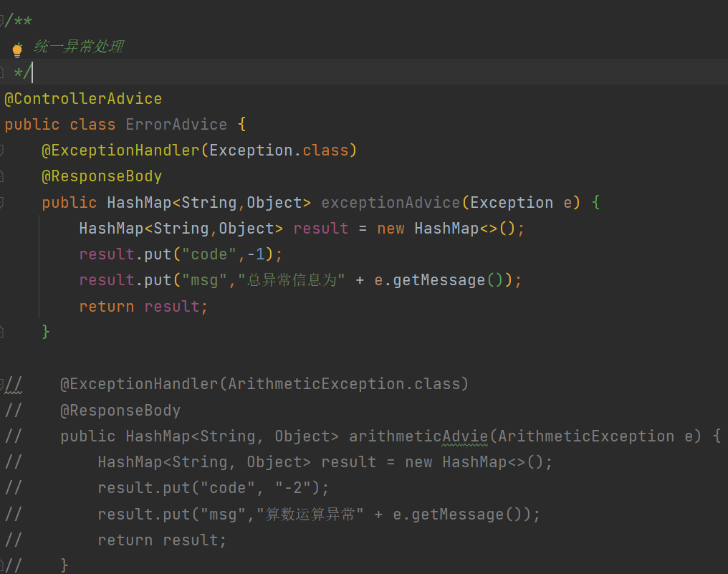Click fold marker beside exceptionAdvice's closing brace
This screenshot has height=574, width=728.
pos(2,332)
